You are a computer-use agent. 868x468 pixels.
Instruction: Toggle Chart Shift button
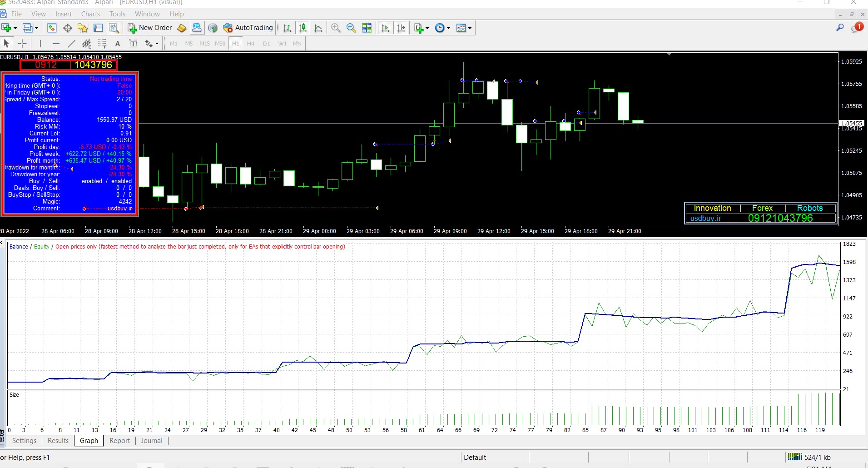(x=401, y=28)
